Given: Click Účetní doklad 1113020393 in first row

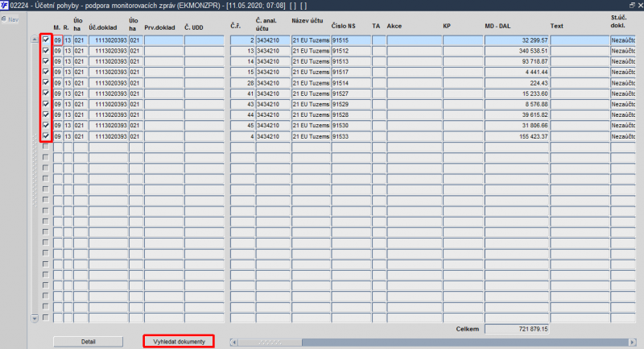Looking at the screenshot, I should pos(109,40).
